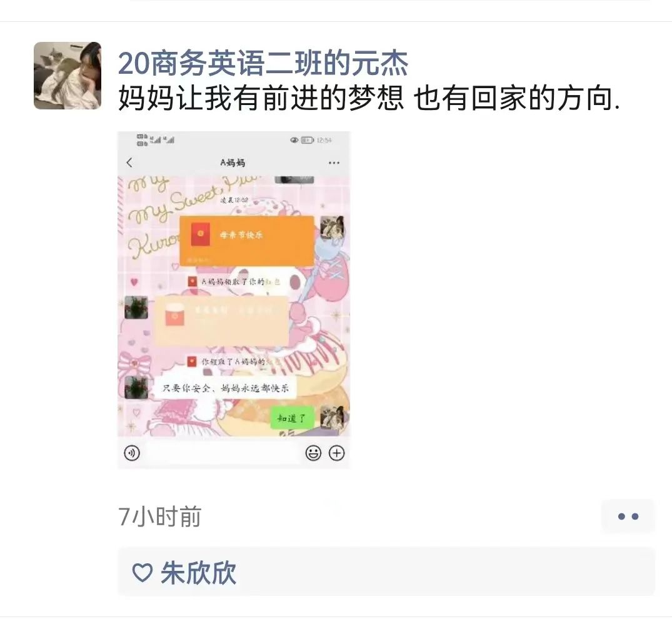Viewport: 672px width, 619px height.
Task: Click sender avatar next to orange packet
Action: coord(332,228)
